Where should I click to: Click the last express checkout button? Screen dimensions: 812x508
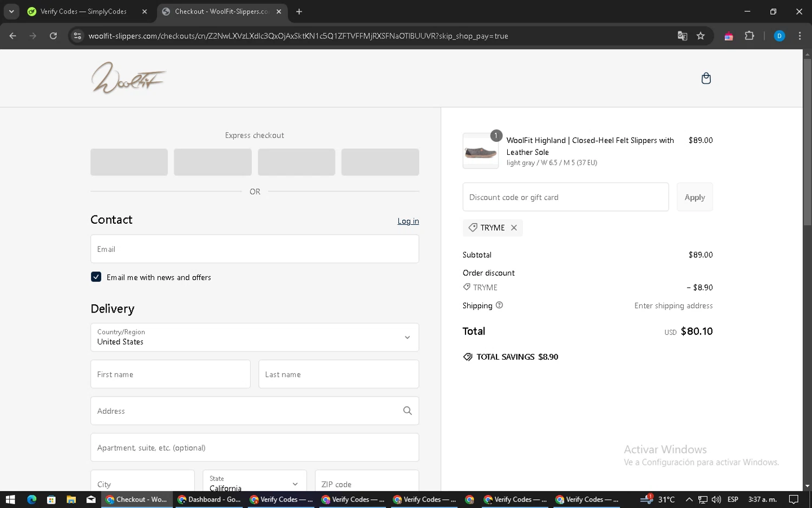pyautogui.click(x=380, y=162)
